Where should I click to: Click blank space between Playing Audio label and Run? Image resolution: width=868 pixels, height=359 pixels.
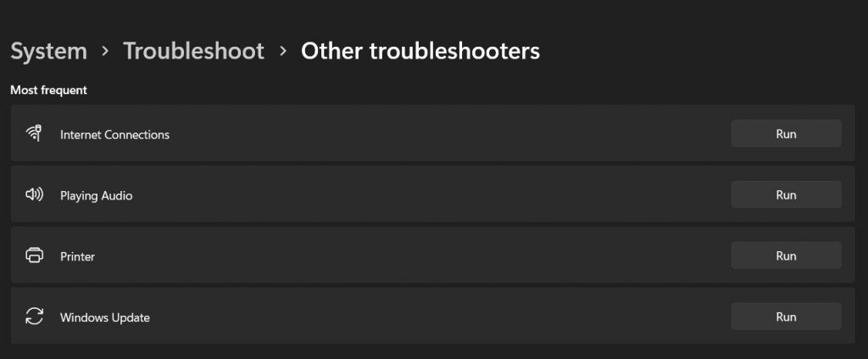pyautogui.click(x=424, y=195)
